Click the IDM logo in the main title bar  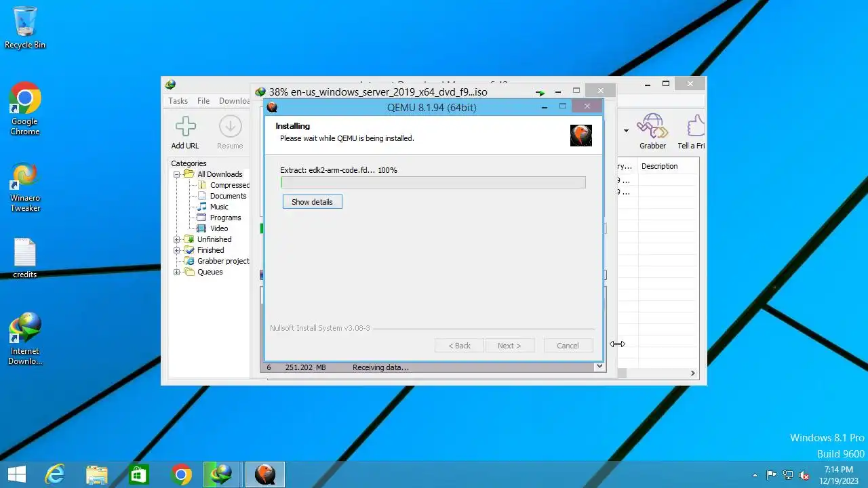pos(170,84)
